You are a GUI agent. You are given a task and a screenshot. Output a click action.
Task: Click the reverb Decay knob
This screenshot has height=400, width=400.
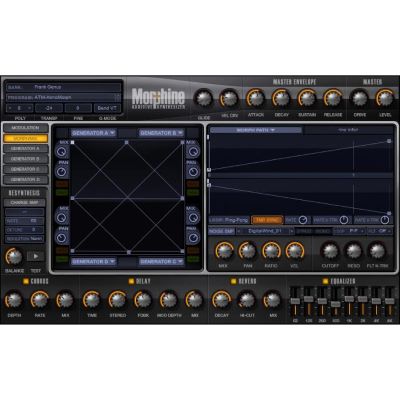[221, 300]
